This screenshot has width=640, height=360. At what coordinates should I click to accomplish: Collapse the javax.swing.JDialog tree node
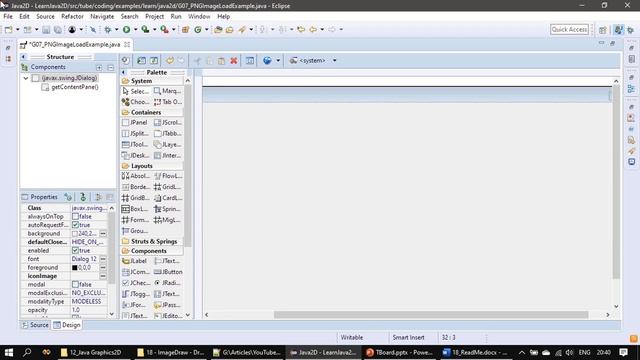(x=26, y=78)
